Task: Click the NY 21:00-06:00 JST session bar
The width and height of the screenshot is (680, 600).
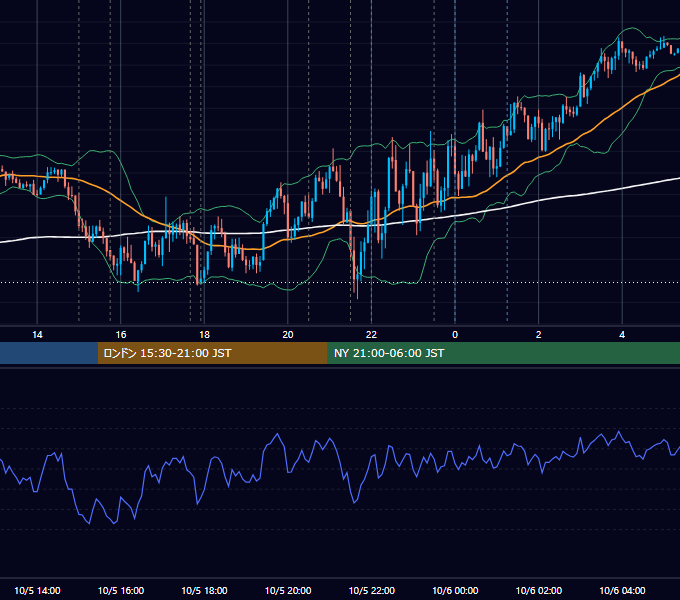Action: [x=503, y=353]
